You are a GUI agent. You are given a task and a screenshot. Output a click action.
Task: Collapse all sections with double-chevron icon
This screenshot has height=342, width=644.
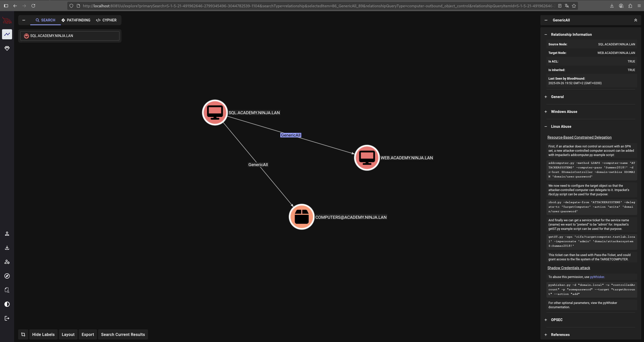(x=635, y=20)
